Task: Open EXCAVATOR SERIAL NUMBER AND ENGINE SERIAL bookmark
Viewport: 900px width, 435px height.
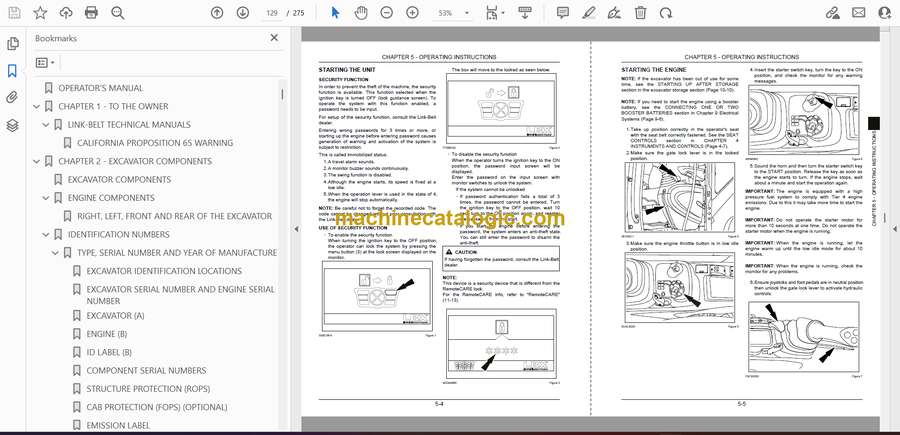Action: point(180,295)
